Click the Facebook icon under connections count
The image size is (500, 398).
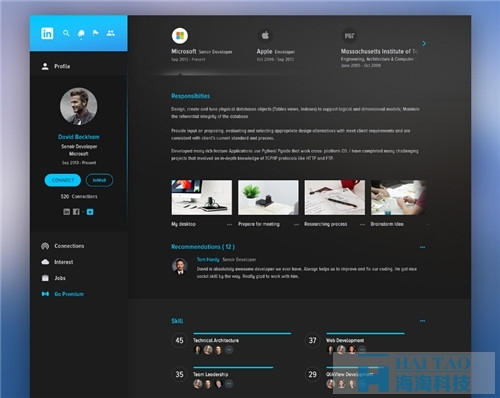point(76,212)
